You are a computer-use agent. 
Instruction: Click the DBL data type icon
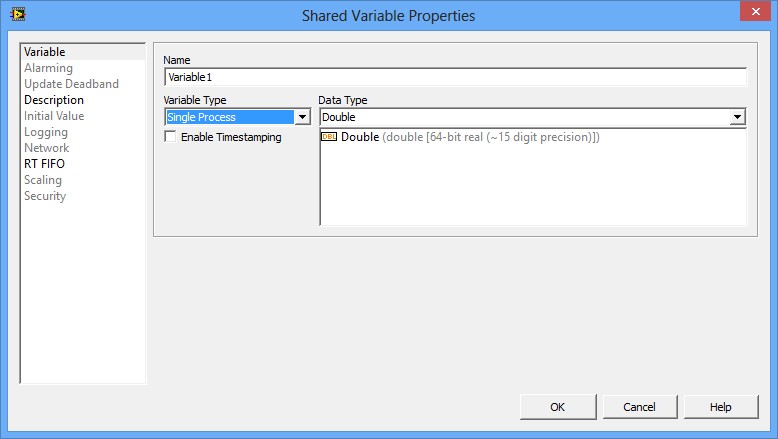[x=329, y=137]
